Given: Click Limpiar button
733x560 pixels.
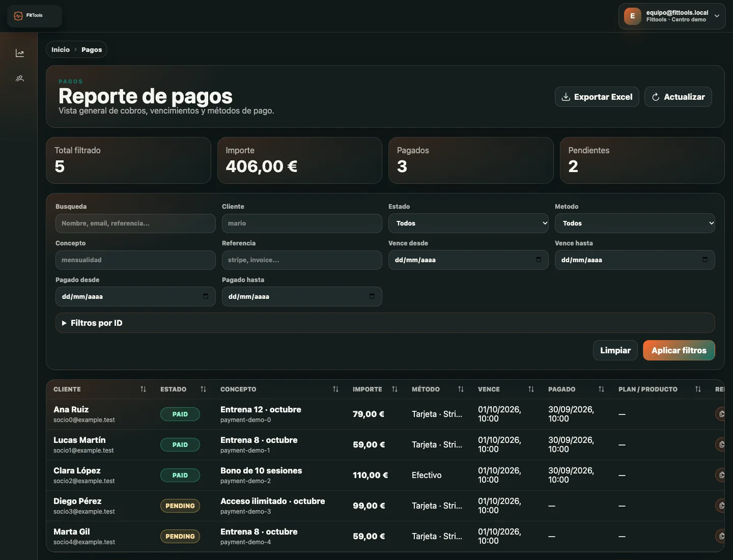Looking at the screenshot, I should [x=615, y=350].
